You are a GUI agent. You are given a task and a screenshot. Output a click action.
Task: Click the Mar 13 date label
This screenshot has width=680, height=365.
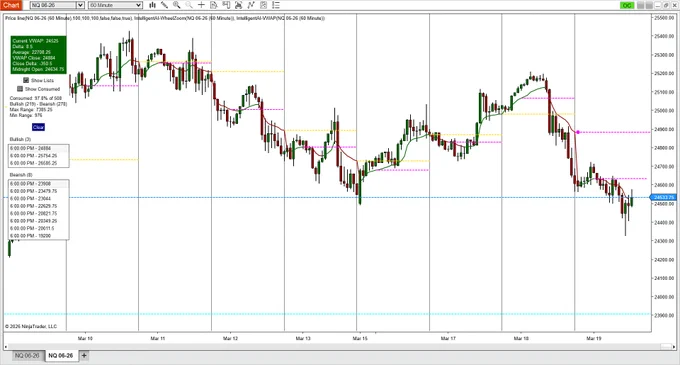(303, 339)
